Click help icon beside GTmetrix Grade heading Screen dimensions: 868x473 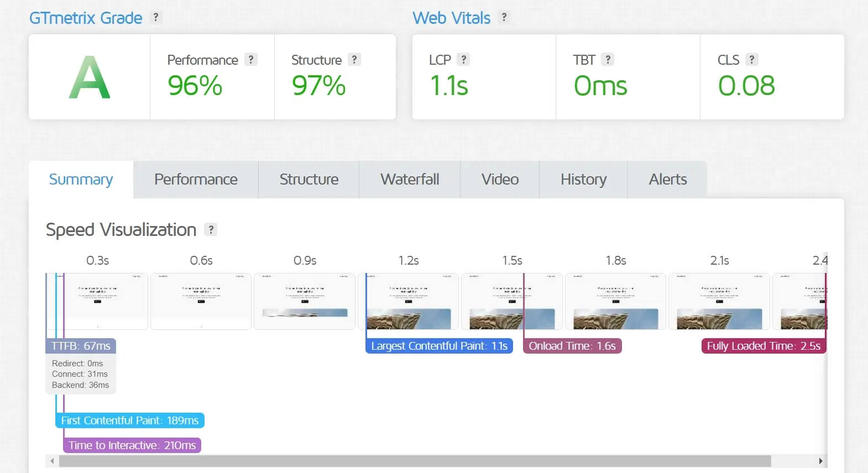(x=156, y=18)
